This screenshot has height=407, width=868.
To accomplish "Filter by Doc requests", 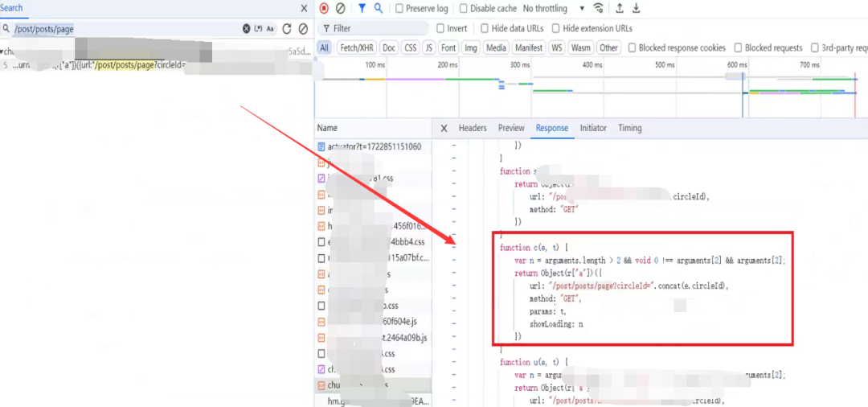I will [x=389, y=48].
